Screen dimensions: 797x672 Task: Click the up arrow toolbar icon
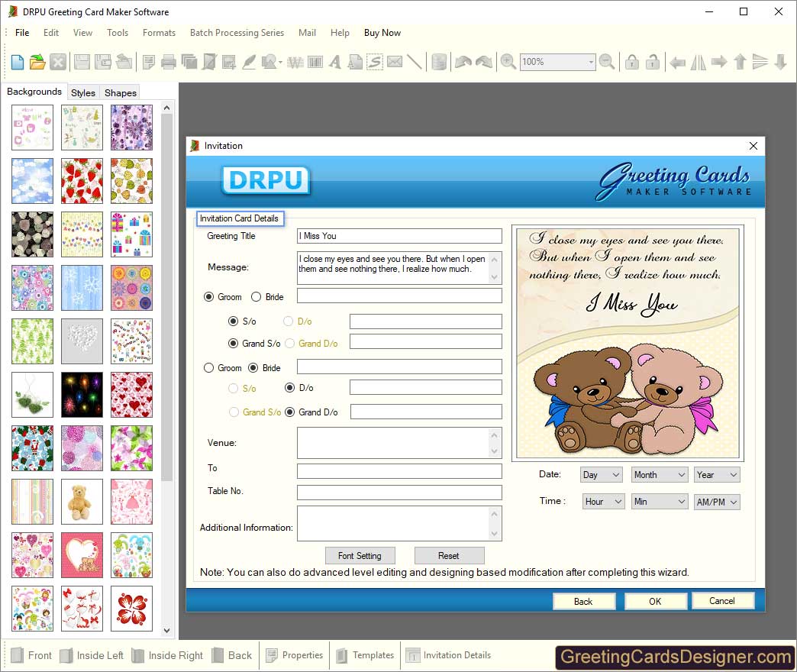(x=740, y=62)
